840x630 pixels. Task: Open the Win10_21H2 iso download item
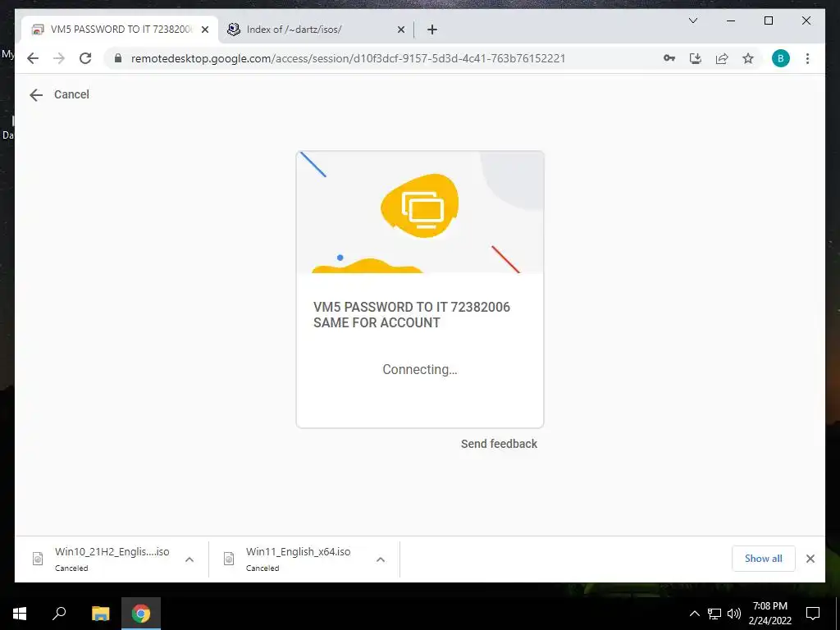click(x=112, y=559)
